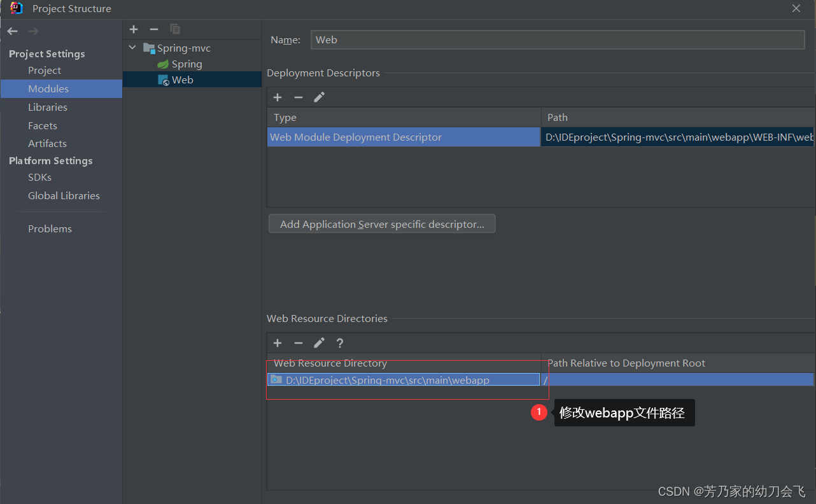
Task: Click the webapp directory folder icon
Action: coord(276,380)
